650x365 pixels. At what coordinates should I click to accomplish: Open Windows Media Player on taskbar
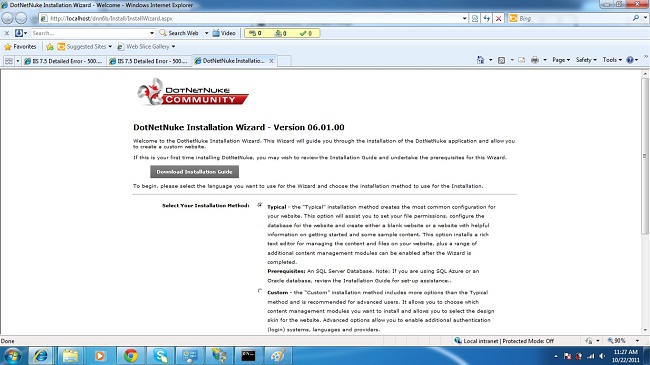pos(100,356)
